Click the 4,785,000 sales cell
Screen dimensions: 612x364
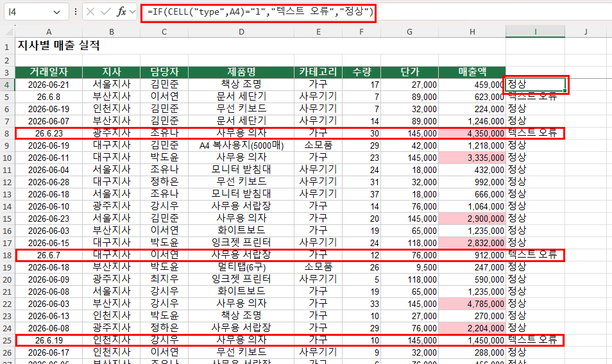tap(472, 304)
